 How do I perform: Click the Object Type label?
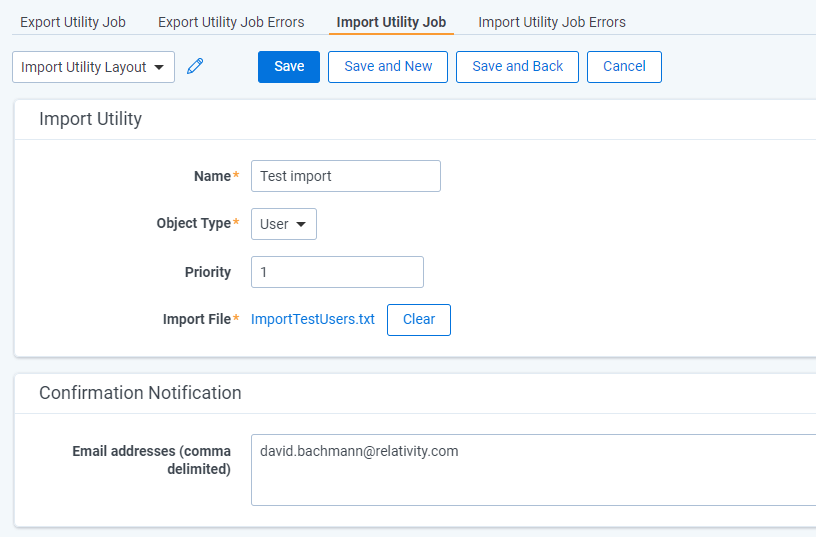tap(194, 223)
